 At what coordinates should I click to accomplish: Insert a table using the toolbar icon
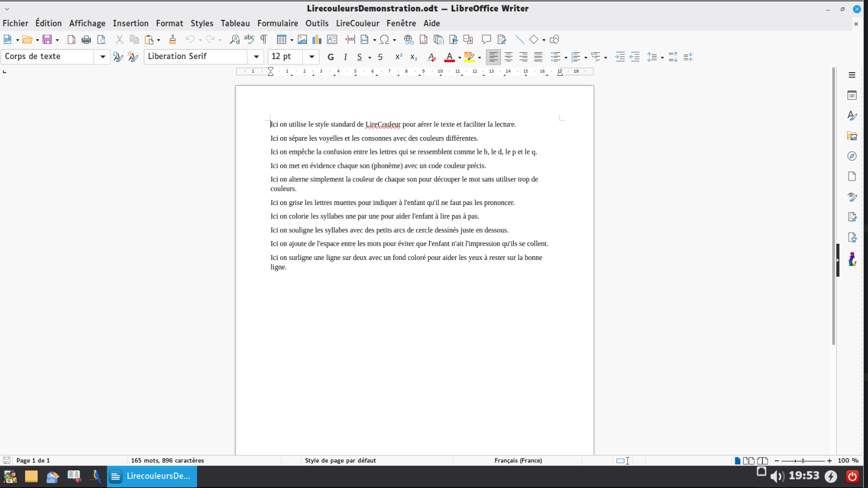coord(282,40)
